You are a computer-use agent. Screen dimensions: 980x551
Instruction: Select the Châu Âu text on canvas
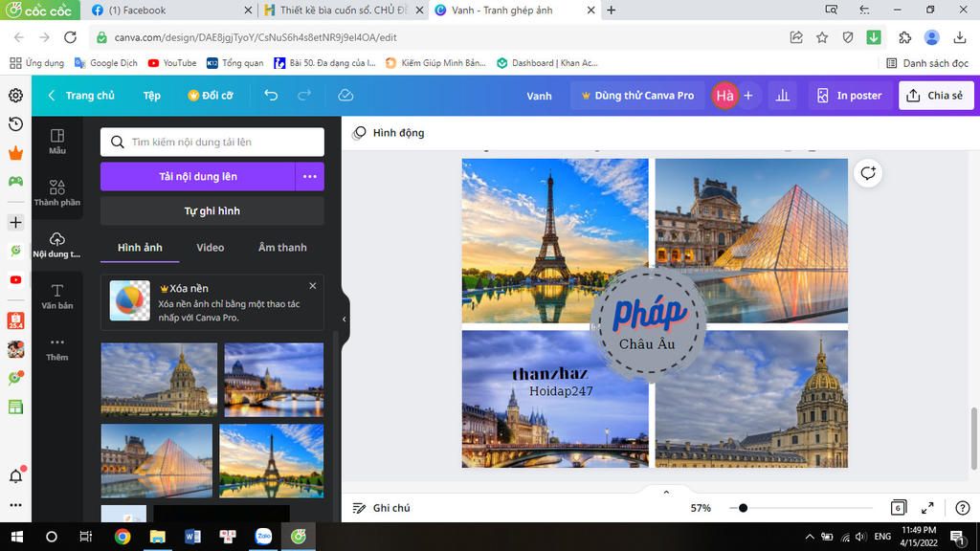(647, 343)
